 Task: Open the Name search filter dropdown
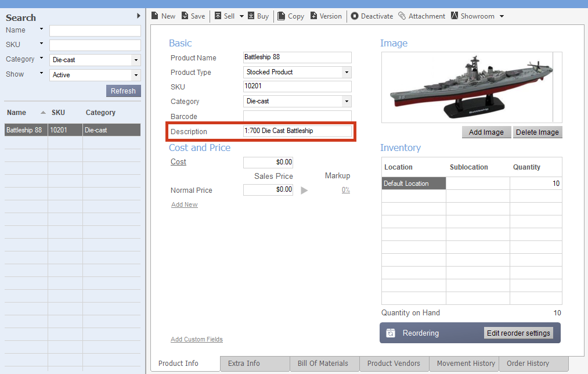tap(41, 29)
